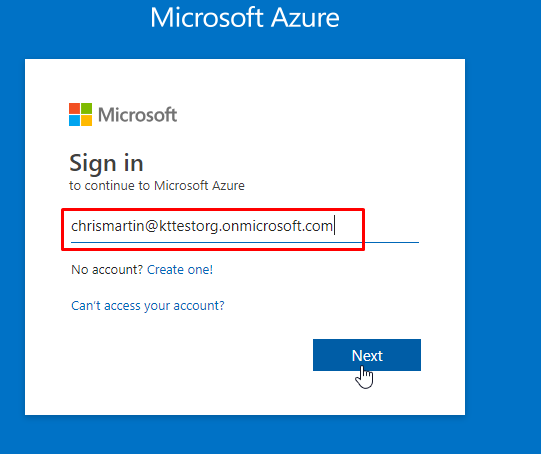The width and height of the screenshot is (541, 454).
Task: Click the gray Microsoft wordmark text
Action: [138, 115]
